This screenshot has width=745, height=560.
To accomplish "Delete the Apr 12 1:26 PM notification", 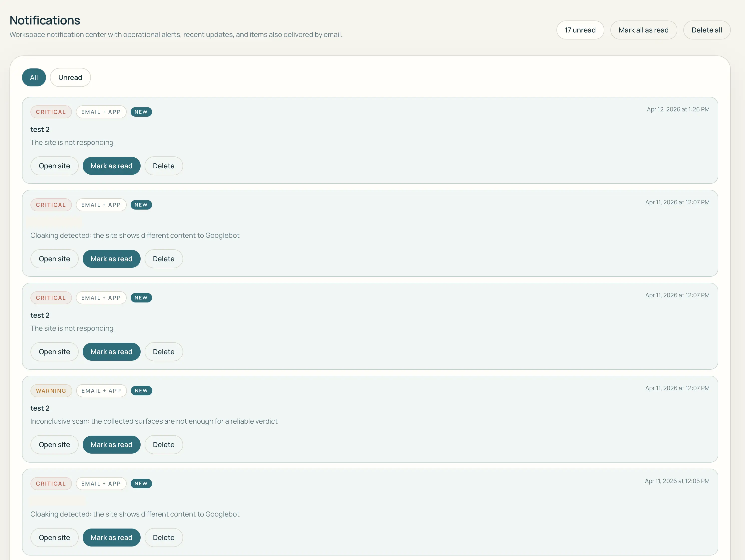I will coord(164,166).
